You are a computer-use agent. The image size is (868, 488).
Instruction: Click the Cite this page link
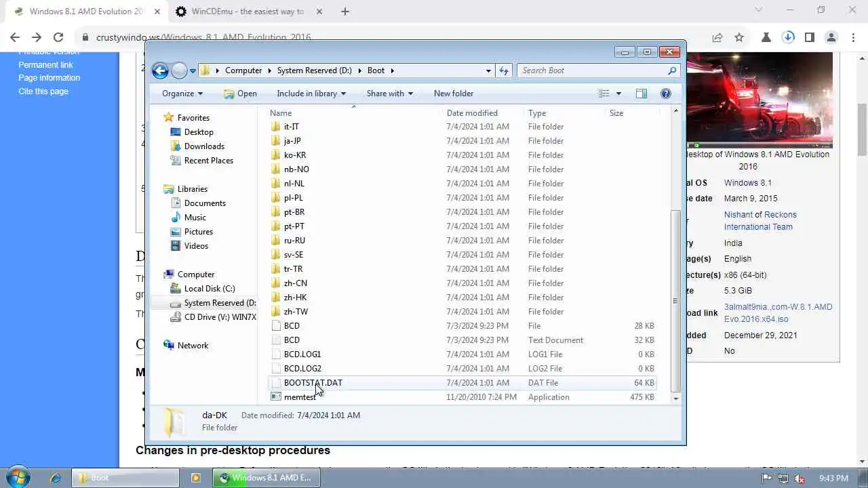click(x=43, y=91)
